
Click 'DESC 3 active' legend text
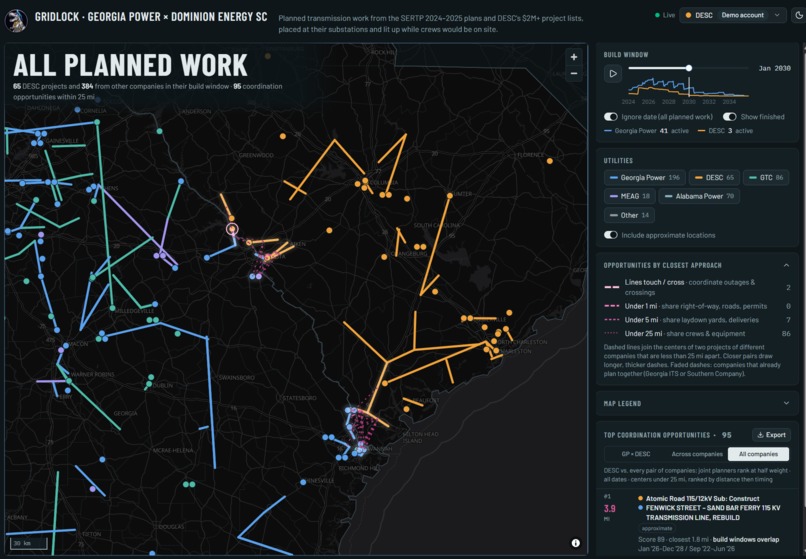725,131
